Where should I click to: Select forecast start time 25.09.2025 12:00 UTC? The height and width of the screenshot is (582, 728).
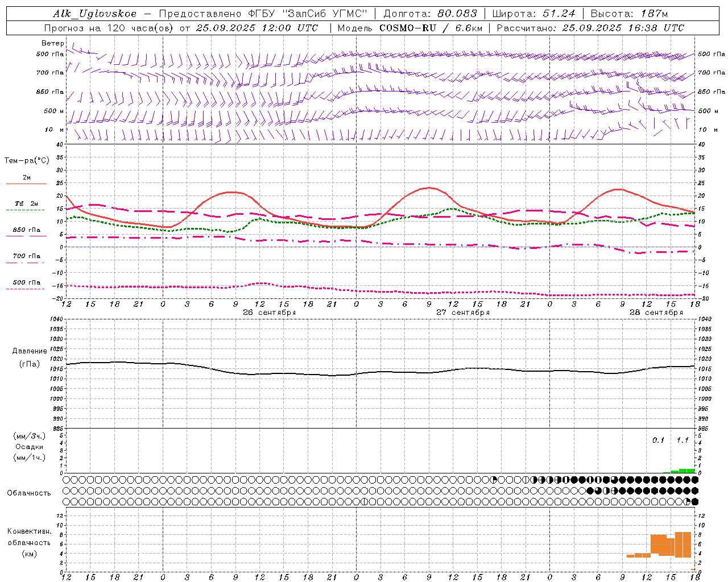[x=257, y=28]
